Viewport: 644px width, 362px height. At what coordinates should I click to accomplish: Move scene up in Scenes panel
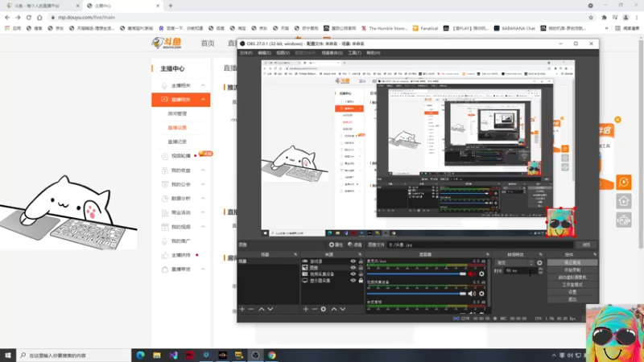[261, 309]
